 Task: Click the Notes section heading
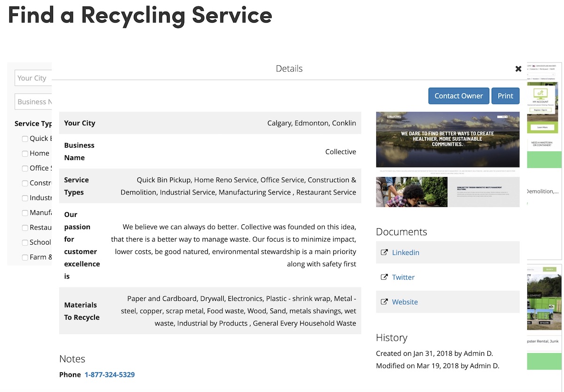point(72,359)
